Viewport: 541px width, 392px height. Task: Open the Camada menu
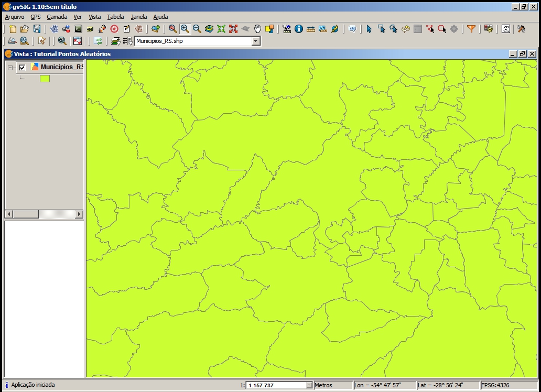click(x=57, y=17)
